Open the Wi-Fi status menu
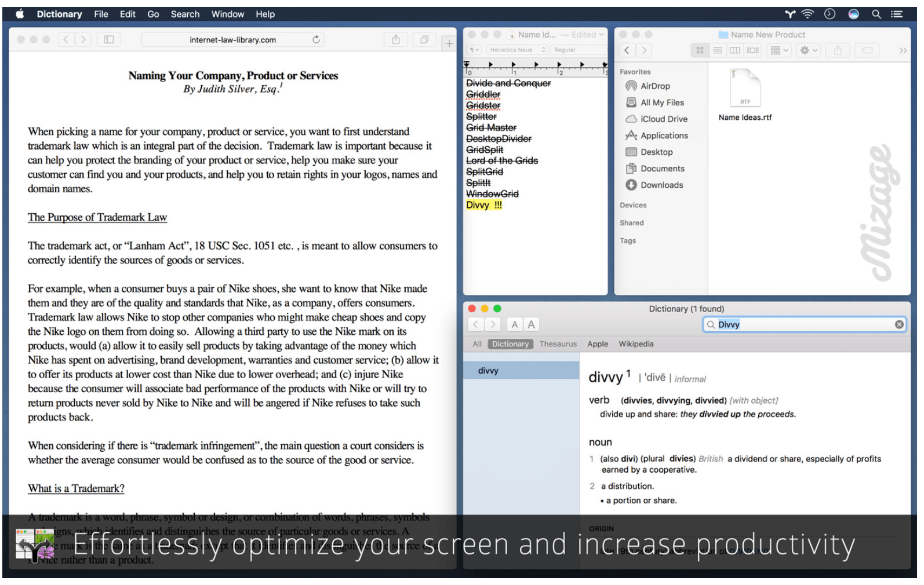The image size is (924, 585). pyautogui.click(x=807, y=14)
